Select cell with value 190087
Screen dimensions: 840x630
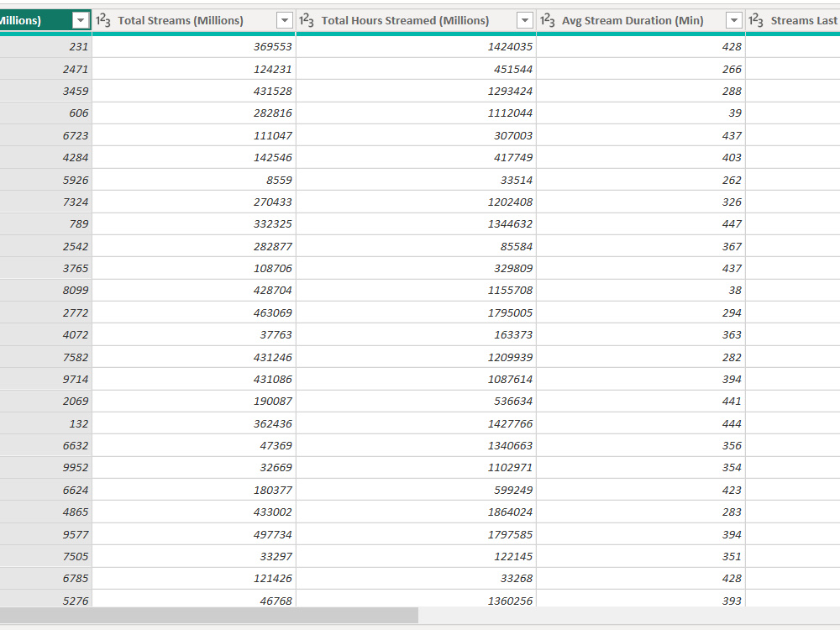pos(194,402)
